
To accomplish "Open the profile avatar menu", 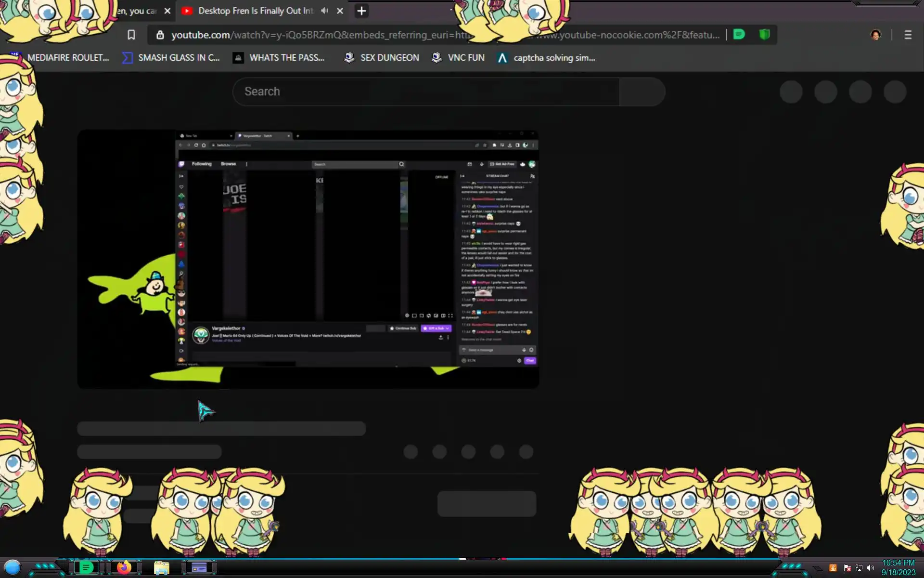I will 876,35.
